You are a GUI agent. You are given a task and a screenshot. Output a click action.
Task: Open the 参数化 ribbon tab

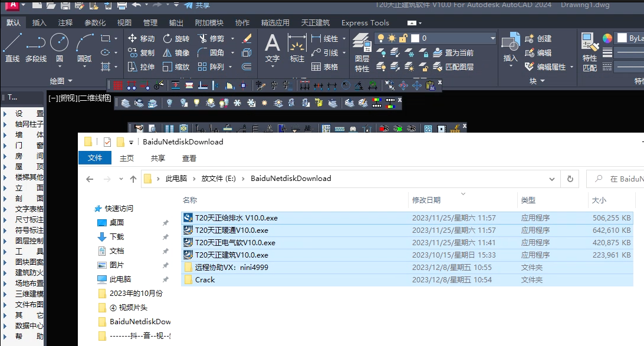(95, 22)
